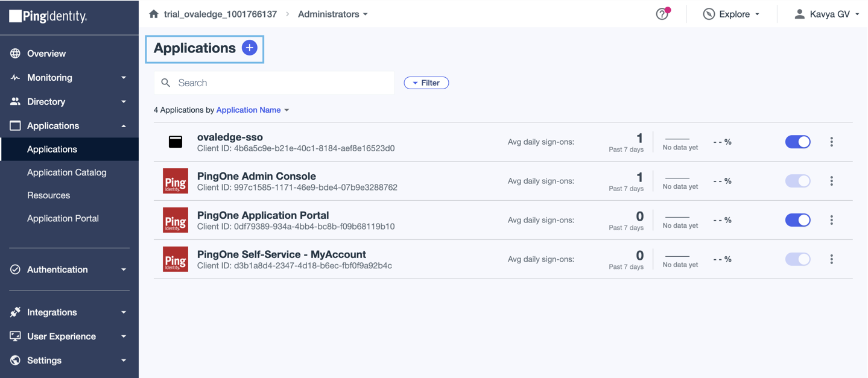
Task: Click the Filter button
Action: [x=426, y=83]
